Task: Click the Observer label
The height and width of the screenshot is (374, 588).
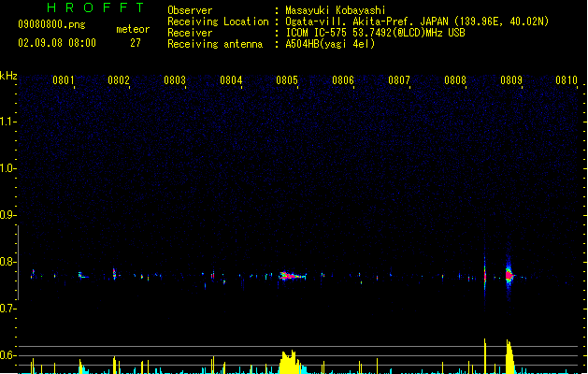Action: (x=190, y=10)
